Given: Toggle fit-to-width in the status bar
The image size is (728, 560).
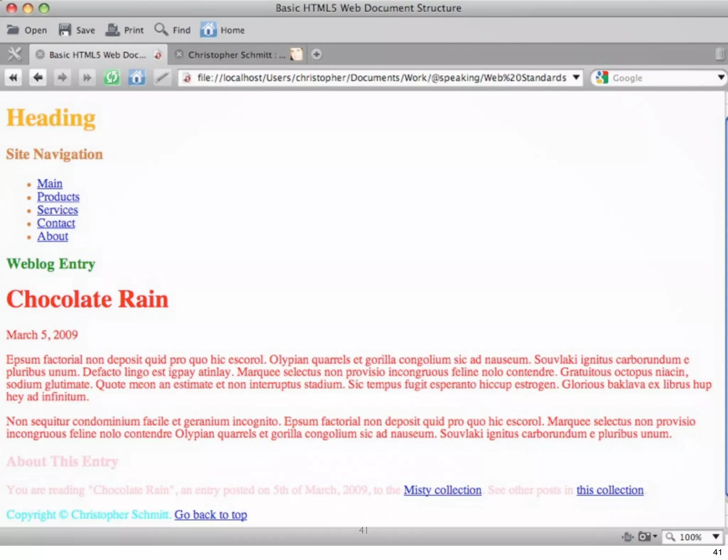Looking at the screenshot, I should pyautogui.click(x=628, y=537).
